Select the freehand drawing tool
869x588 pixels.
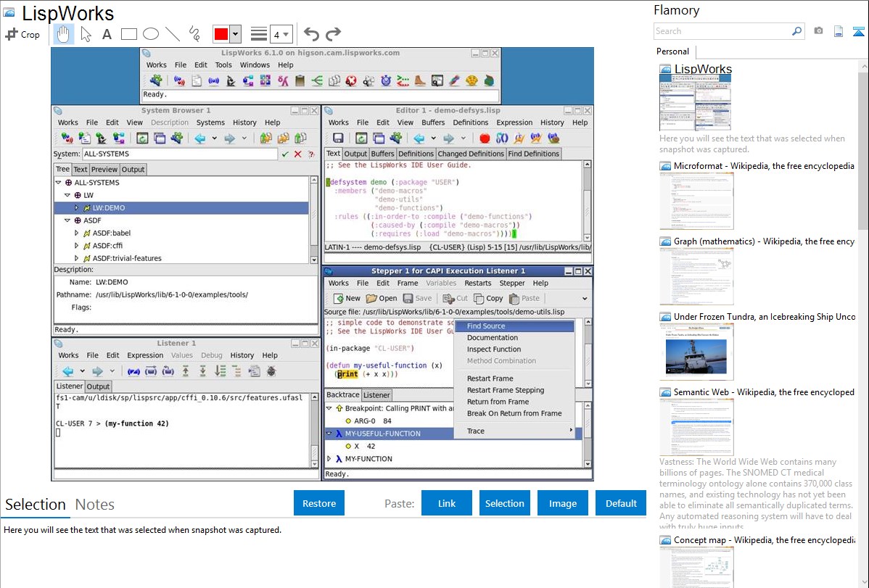(x=194, y=34)
